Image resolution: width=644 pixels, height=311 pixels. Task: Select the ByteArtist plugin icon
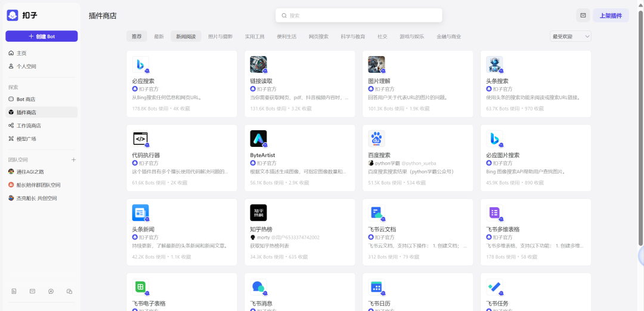(x=258, y=138)
